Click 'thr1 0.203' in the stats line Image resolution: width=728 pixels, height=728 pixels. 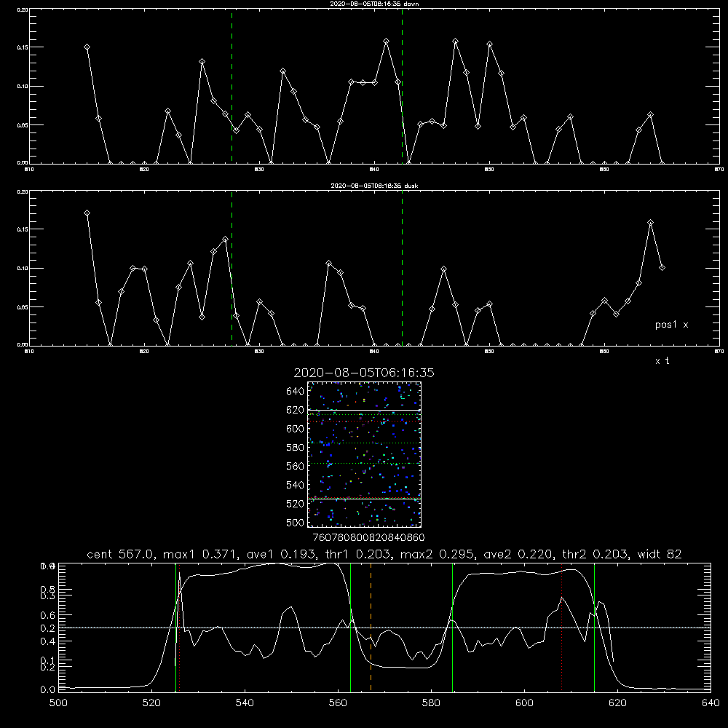click(360, 554)
